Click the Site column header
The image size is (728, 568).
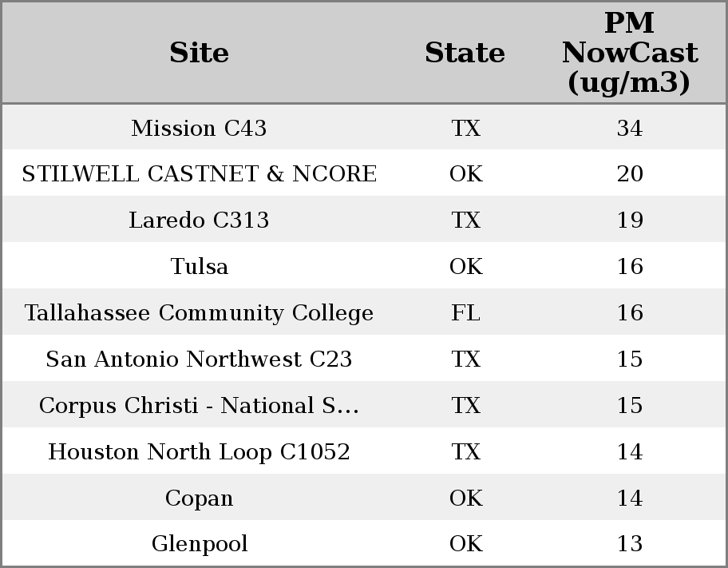[199, 53]
